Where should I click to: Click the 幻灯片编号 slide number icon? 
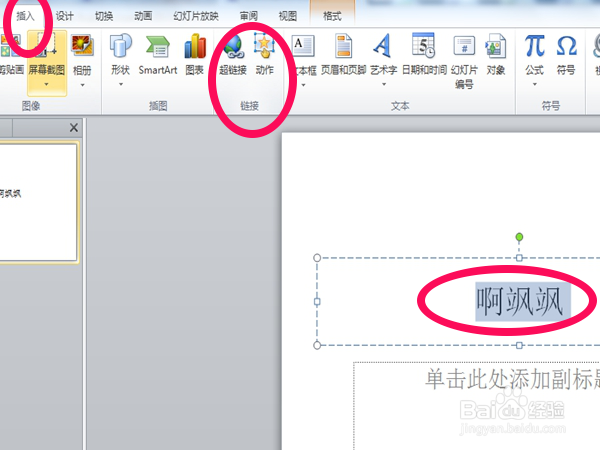pos(464,46)
